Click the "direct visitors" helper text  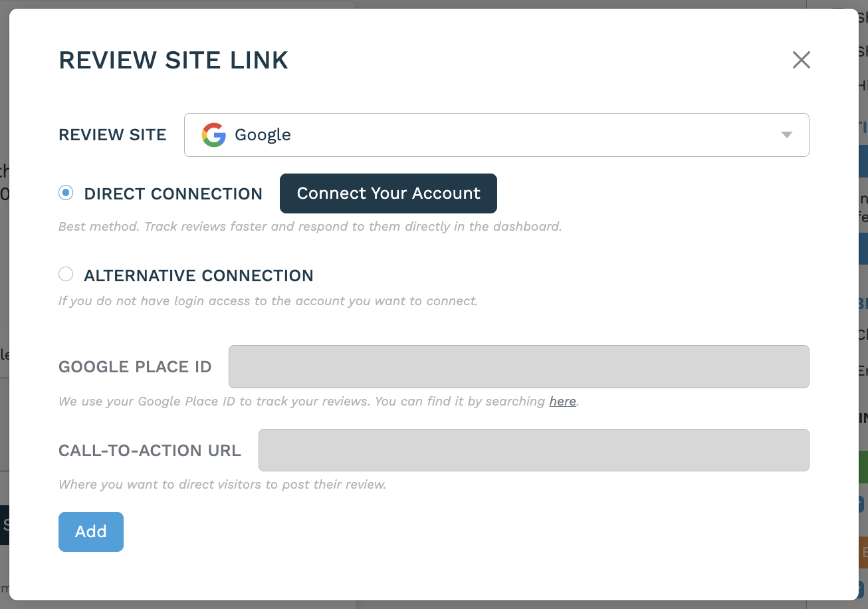(x=222, y=485)
